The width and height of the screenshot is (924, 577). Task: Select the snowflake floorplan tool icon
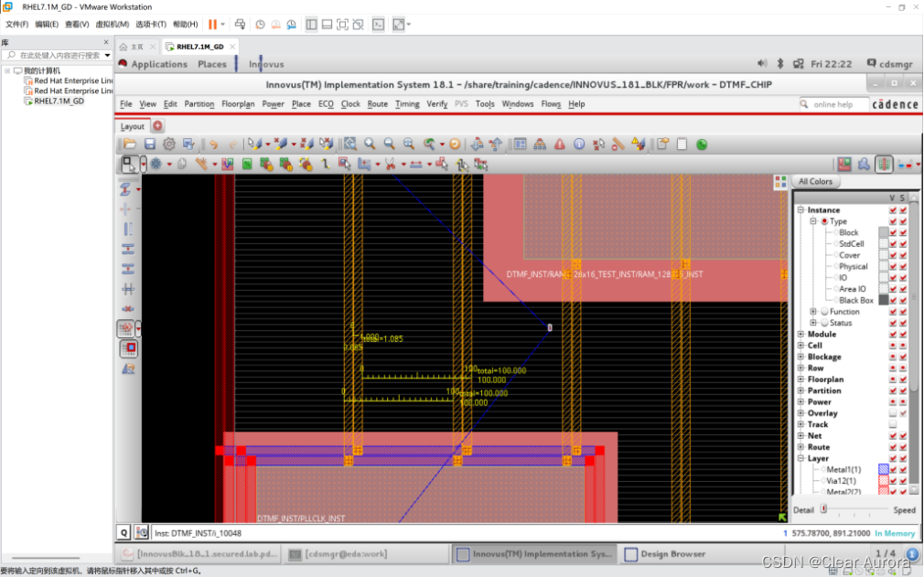(x=156, y=165)
